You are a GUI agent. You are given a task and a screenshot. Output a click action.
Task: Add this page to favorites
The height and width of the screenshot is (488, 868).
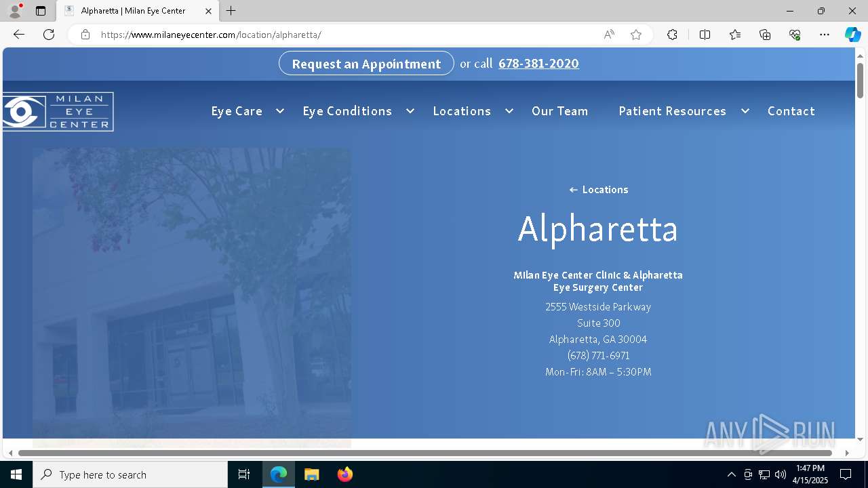(x=636, y=35)
